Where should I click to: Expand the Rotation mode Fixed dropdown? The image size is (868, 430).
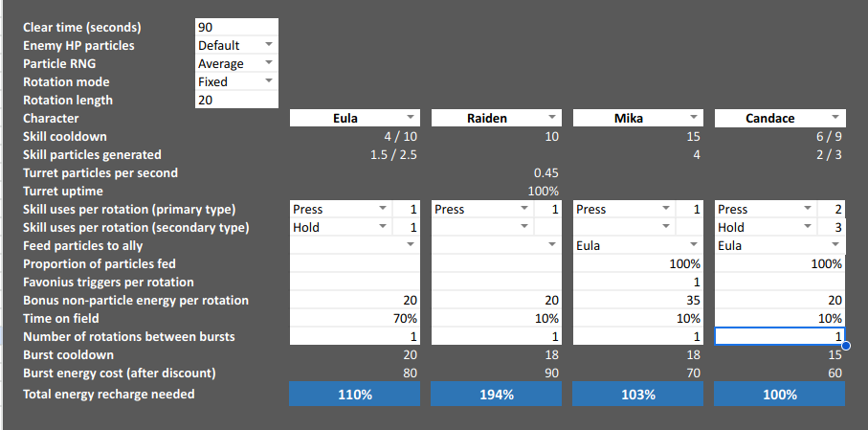point(269,80)
